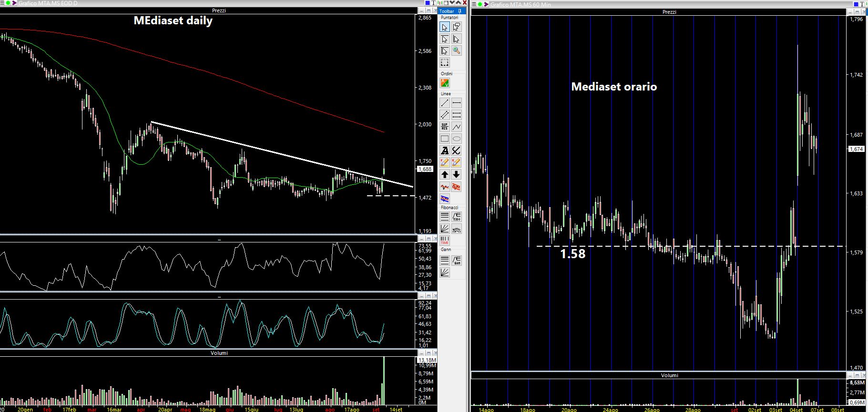This screenshot has width=868, height=412.
Task: Maximize the daily Prezzi pane
Action: click(x=428, y=11)
